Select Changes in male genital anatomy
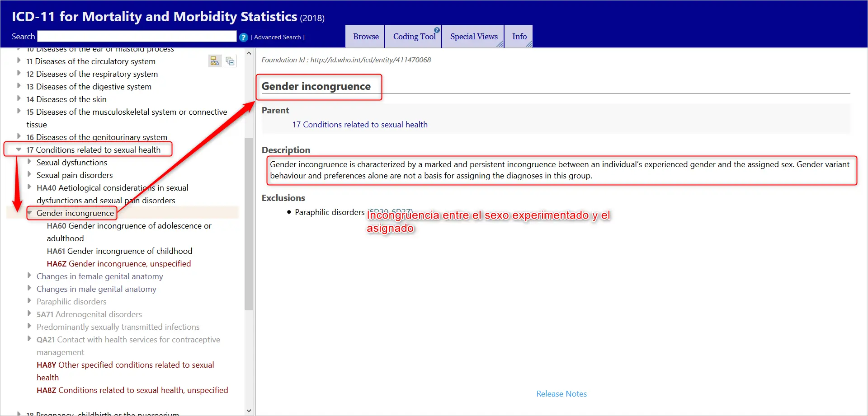 [x=96, y=289]
